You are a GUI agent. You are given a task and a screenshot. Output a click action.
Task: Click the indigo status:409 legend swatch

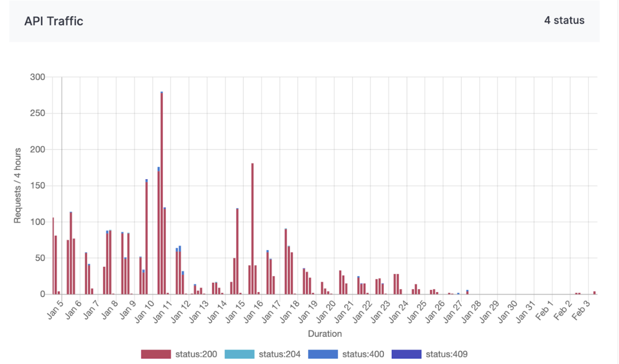click(x=406, y=354)
